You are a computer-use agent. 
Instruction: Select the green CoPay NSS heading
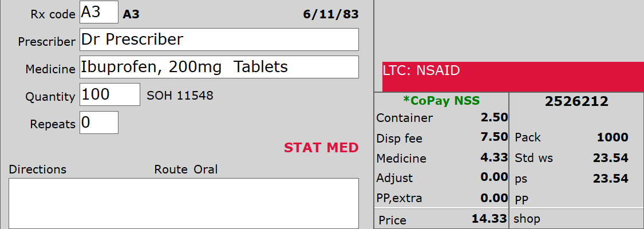441,101
